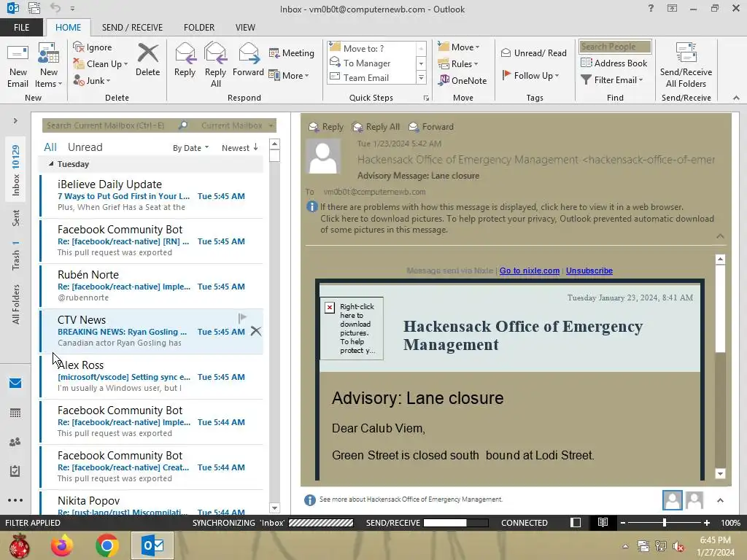747x560 pixels.
Task: Toggle the Newest sort order
Action: coord(239,148)
